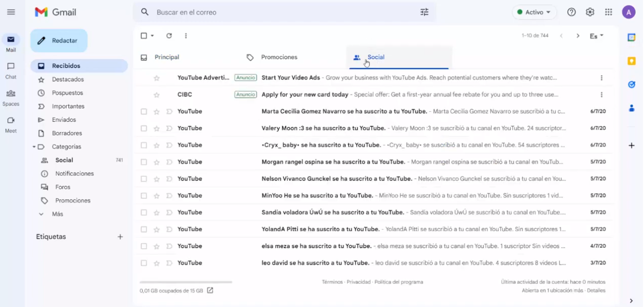
Task: Collapse the Categorías section
Action: [34, 147]
